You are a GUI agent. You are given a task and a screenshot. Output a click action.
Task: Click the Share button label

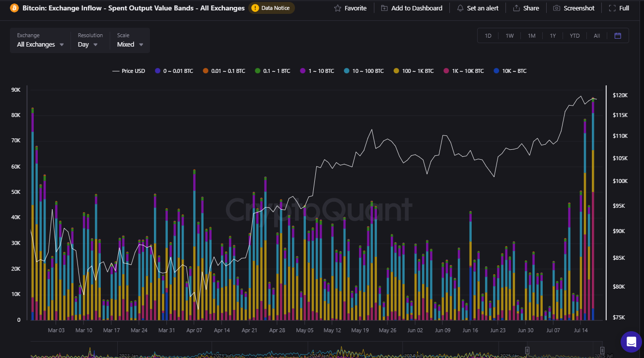(x=531, y=8)
